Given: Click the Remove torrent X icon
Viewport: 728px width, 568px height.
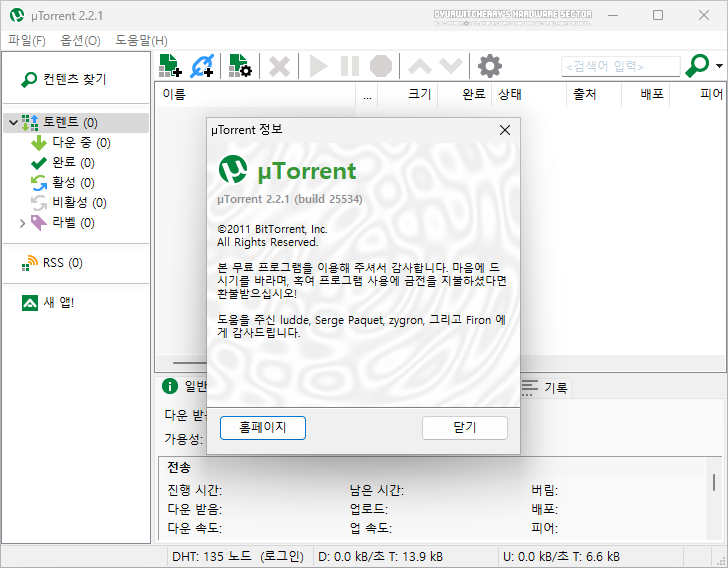Looking at the screenshot, I should 280,66.
